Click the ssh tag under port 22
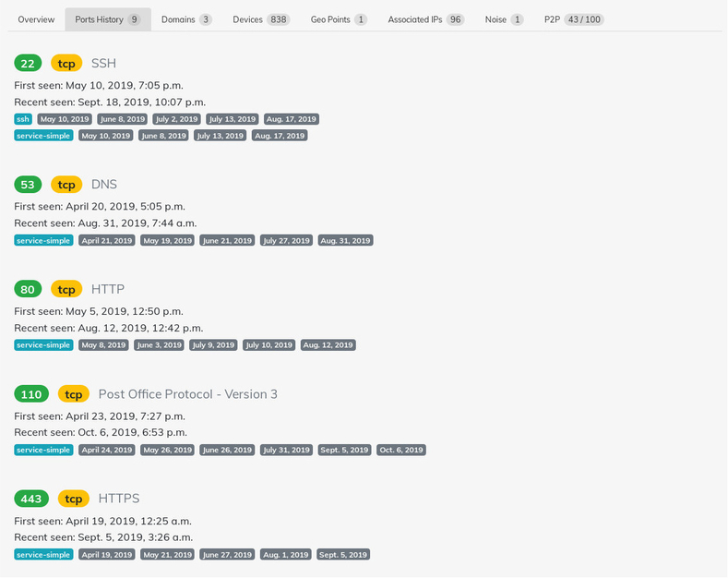 pyautogui.click(x=23, y=119)
